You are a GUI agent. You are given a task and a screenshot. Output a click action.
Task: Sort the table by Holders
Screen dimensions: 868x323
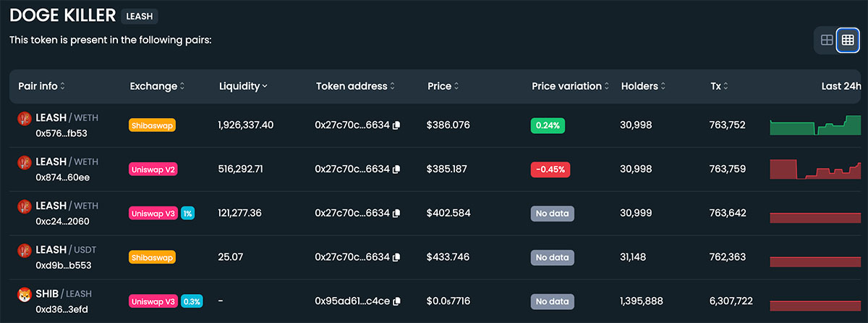click(x=644, y=86)
